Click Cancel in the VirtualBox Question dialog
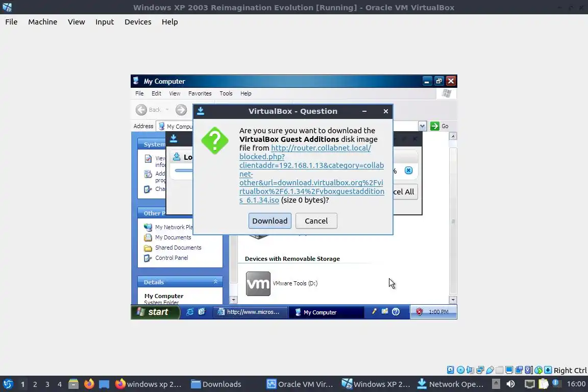 point(316,220)
